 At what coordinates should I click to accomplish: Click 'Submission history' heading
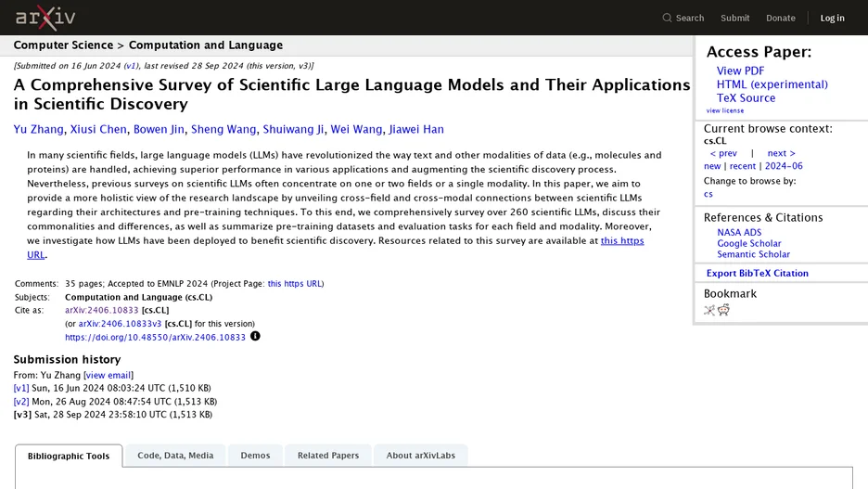67,359
